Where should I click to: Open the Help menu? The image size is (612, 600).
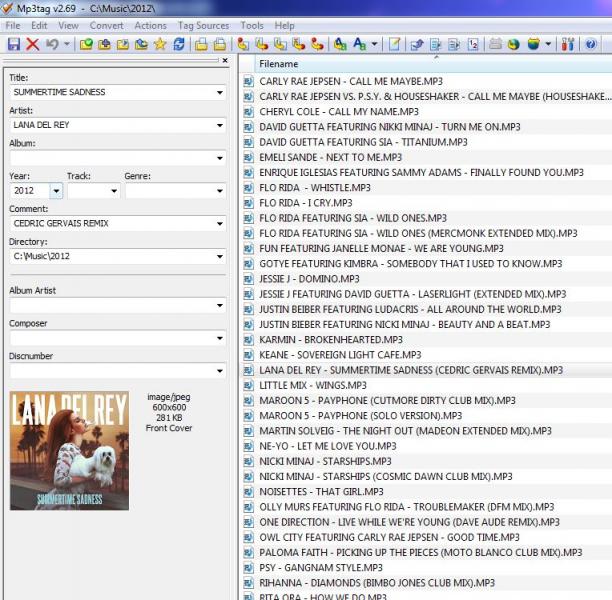[284, 26]
